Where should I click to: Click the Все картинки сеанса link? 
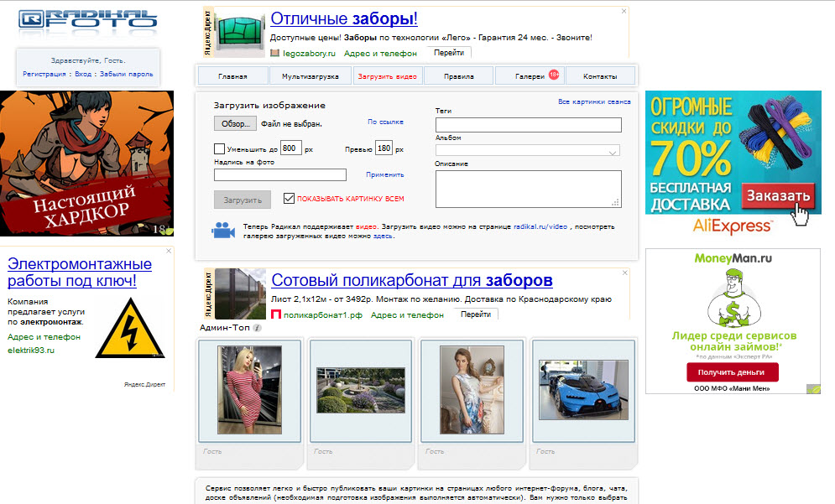pyautogui.click(x=594, y=101)
